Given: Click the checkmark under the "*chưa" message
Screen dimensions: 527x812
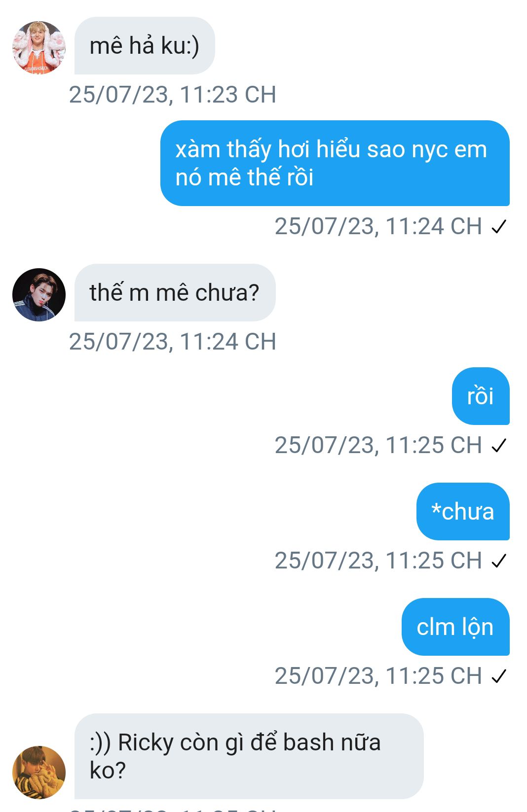Looking at the screenshot, I should coord(499,561).
